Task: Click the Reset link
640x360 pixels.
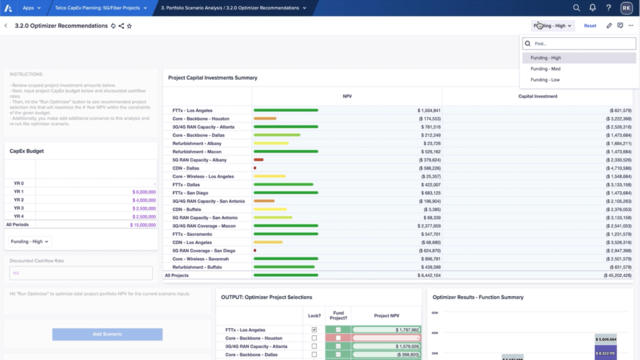Action: pyautogui.click(x=590, y=26)
